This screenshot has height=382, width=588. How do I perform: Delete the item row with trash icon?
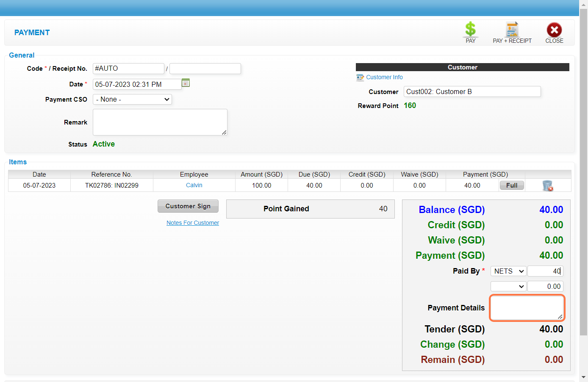pyautogui.click(x=548, y=185)
